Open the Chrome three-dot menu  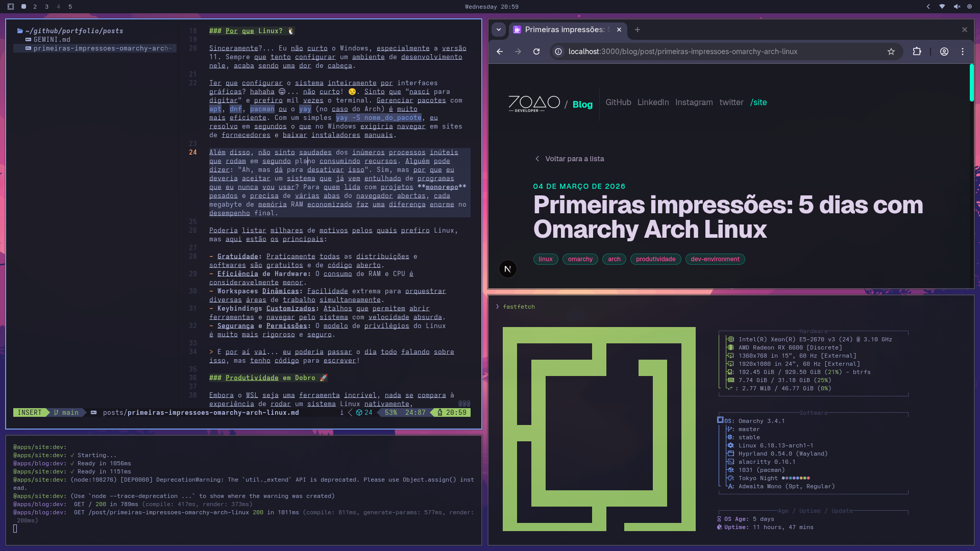(x=963, y=52)
